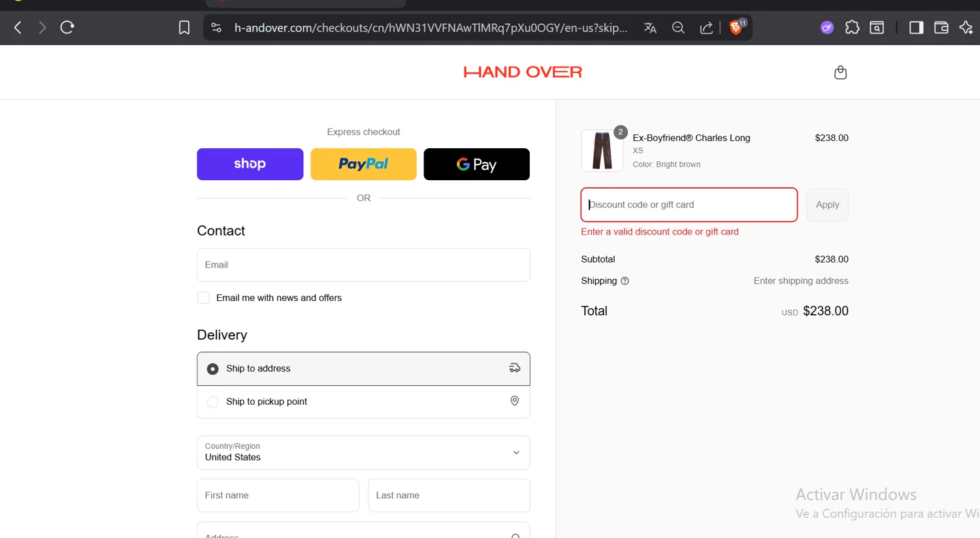Click the browser address bar URL
Image resolution: width=980 pixels, height=538 pixels.
pos(431,27)
